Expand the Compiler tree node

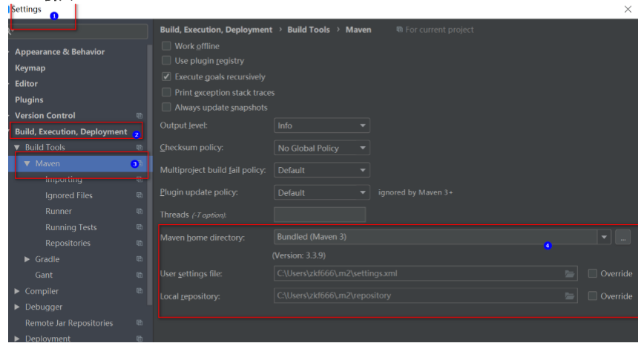[17, 291]
